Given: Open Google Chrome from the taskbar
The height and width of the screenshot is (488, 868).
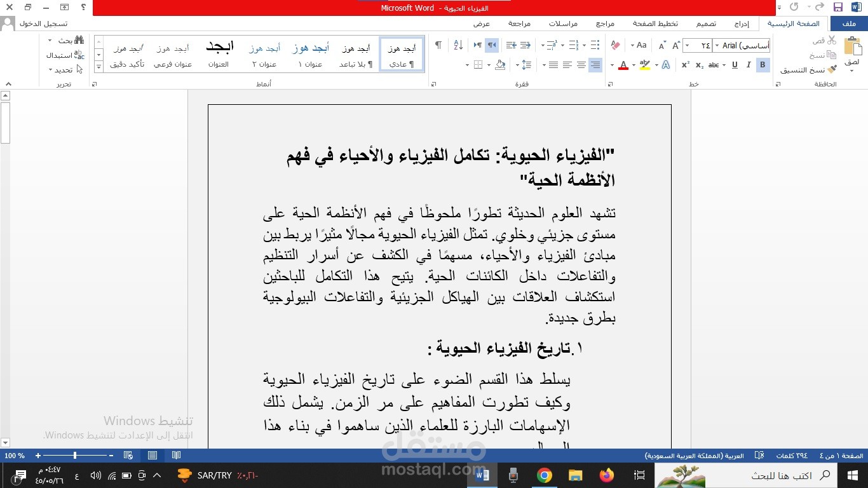Looking at the screenshot, I should pos(544,475).
